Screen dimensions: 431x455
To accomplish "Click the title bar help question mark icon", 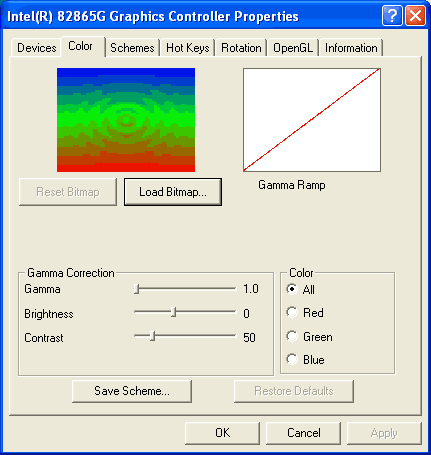I will pos(392,15).
